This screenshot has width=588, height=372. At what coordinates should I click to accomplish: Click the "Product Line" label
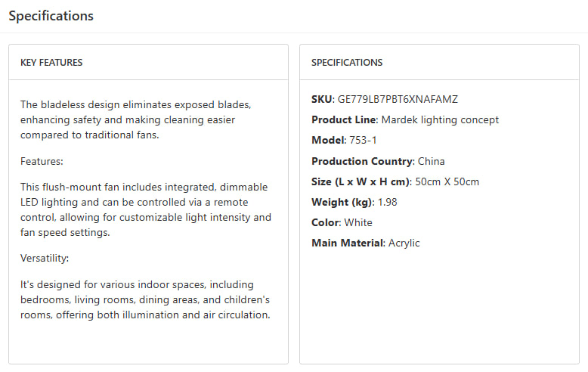point(344,119)
